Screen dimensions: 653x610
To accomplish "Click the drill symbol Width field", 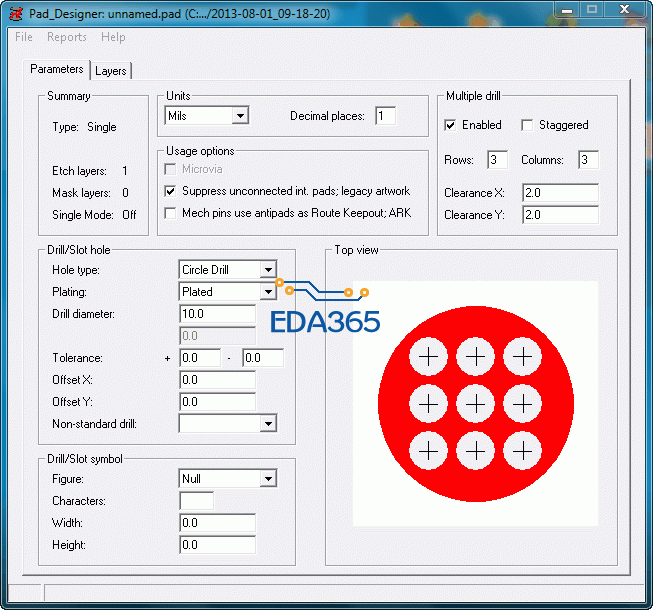I will pos(217,523).
